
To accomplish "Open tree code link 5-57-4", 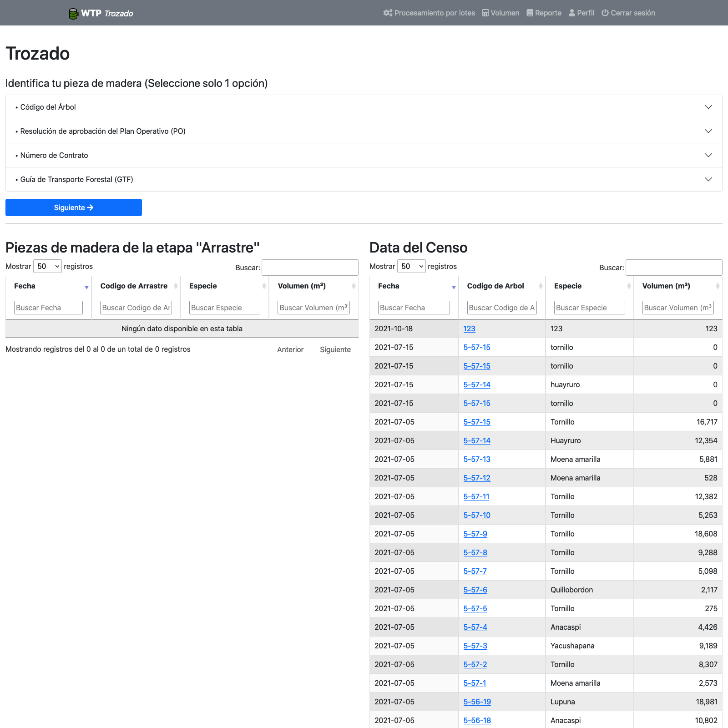I will coord(475,627).
